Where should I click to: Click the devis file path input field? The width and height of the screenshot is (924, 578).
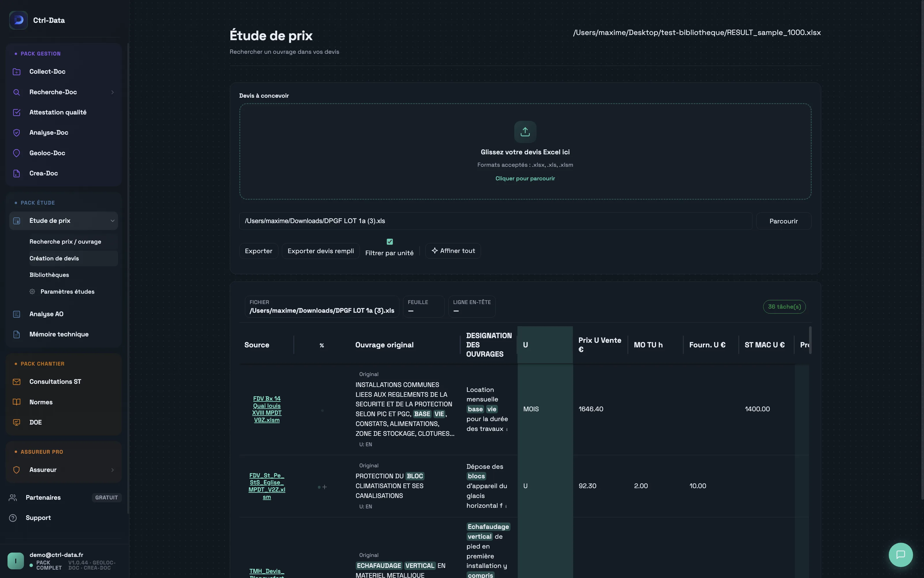coord(495,221)
